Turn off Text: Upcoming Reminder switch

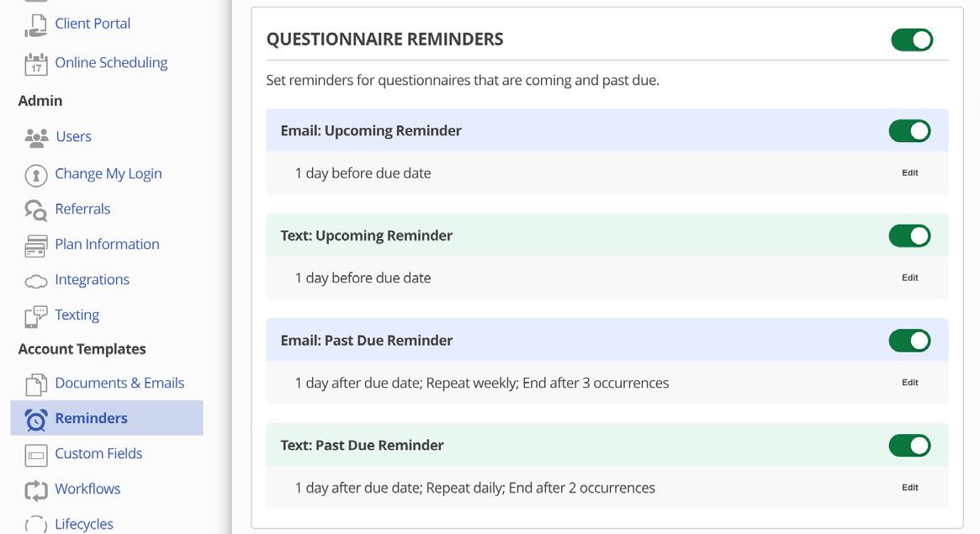(909, 235)
